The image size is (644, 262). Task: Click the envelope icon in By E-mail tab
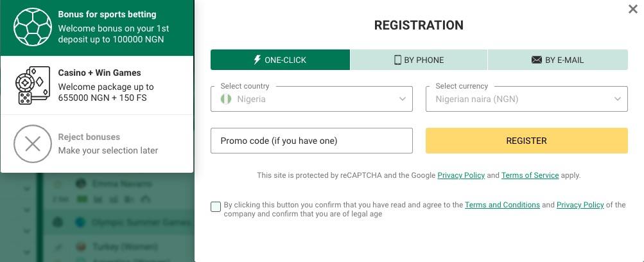click(x=536, y=60)
